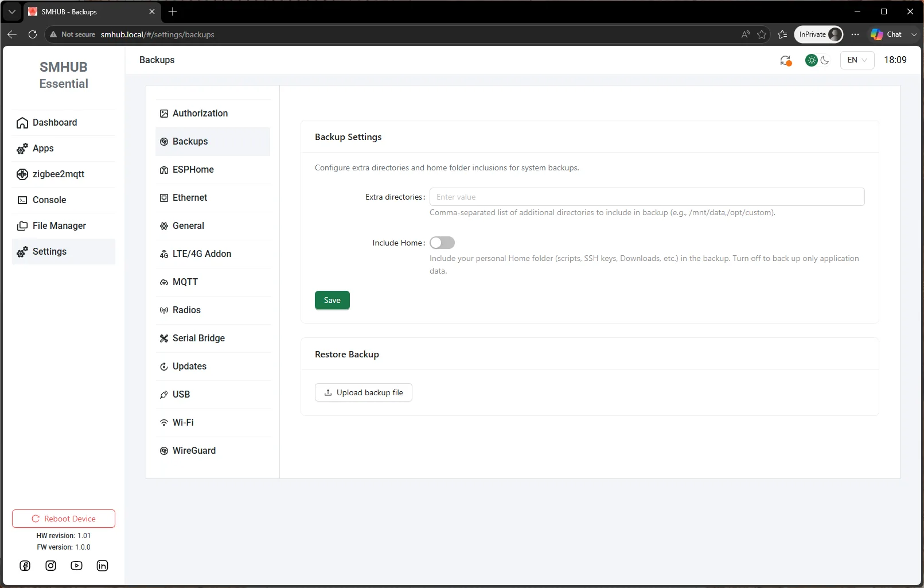Open the Instagram social link icon
This screenshot has height=588, width=924.
51,566
